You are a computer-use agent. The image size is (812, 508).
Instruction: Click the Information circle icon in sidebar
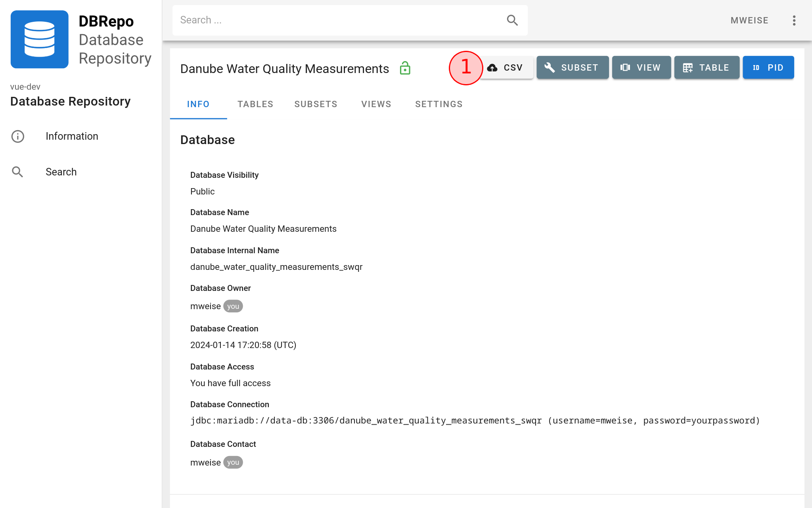click(x=18, y=136)
